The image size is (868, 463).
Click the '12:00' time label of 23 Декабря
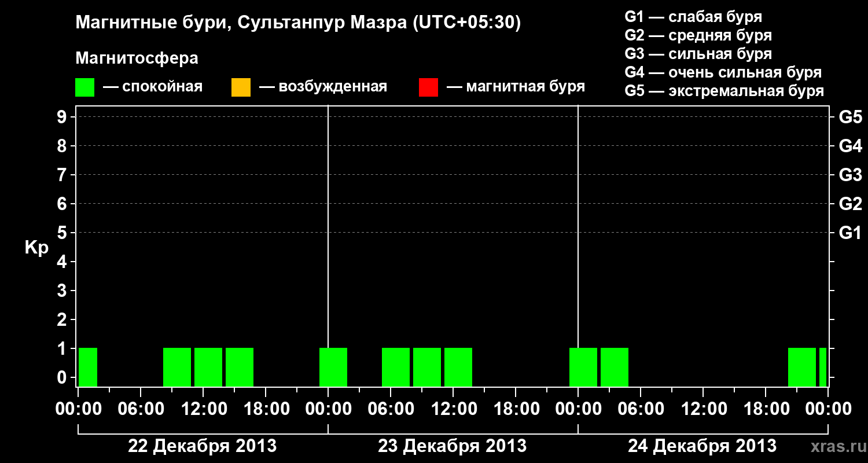[x=453, y=409]
